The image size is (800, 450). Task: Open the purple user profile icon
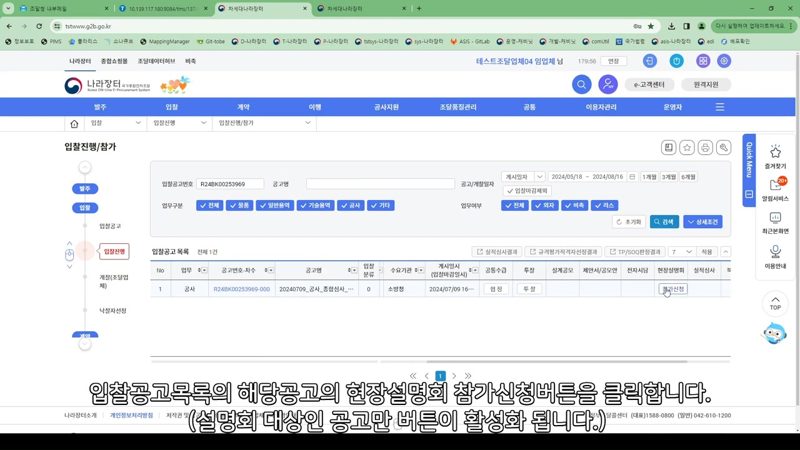point(608,84)
